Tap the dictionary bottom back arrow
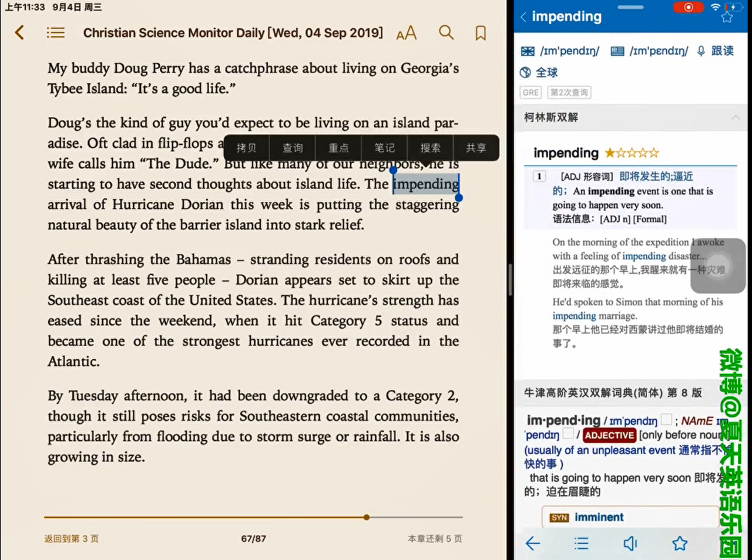752x560 pixels. [x=533, y=544]
